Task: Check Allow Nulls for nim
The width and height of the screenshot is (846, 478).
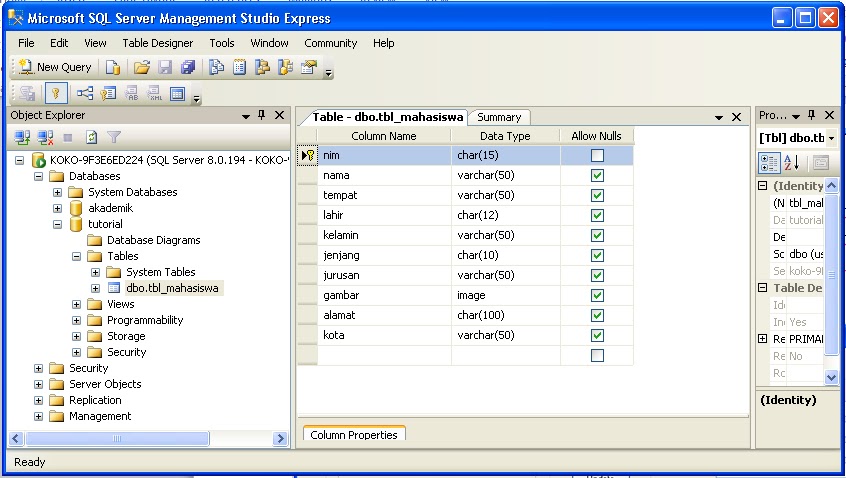Action: pos(597,155)
